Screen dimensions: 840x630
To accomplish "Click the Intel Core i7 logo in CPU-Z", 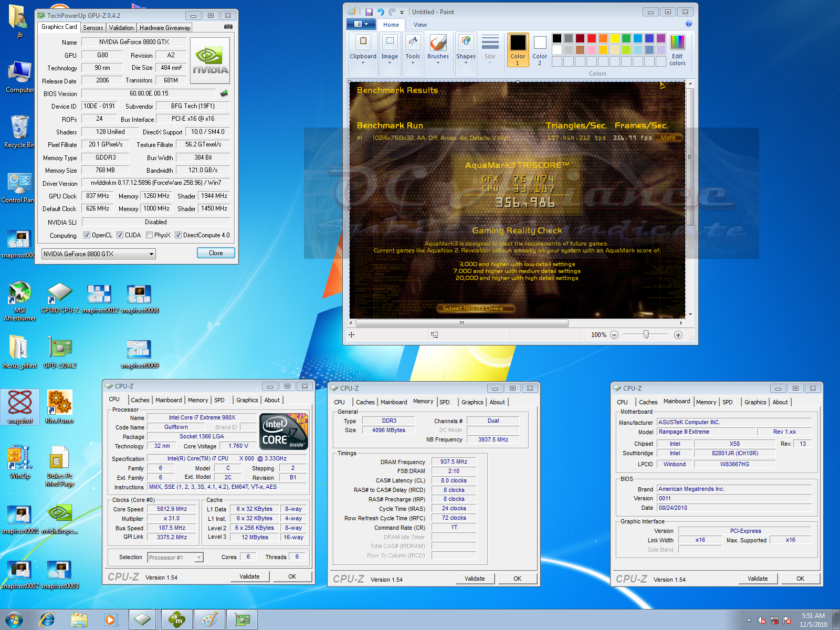I will [x=284, y=431].
